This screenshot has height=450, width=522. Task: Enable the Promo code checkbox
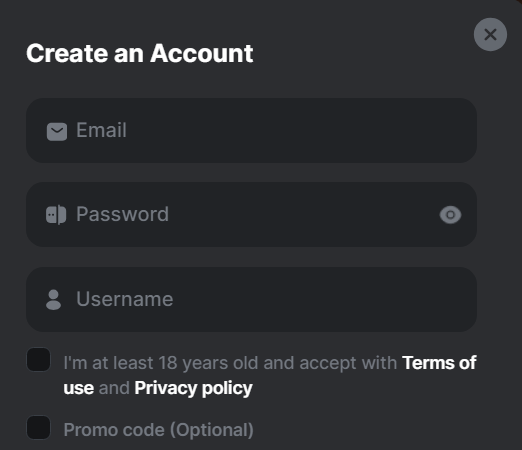pyautogui.click(x=38, y=427)
